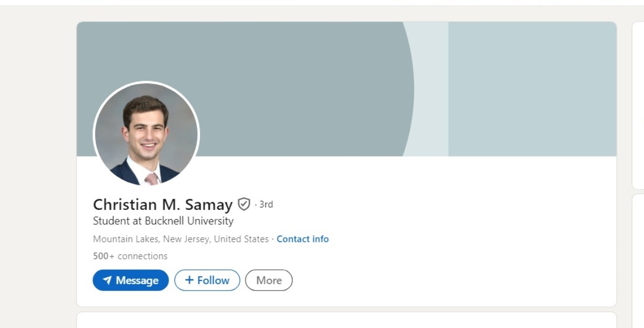Send a message with the Message button
This screenshot has height=328, width=644.
pyautogui.click(x=131, y=280)
